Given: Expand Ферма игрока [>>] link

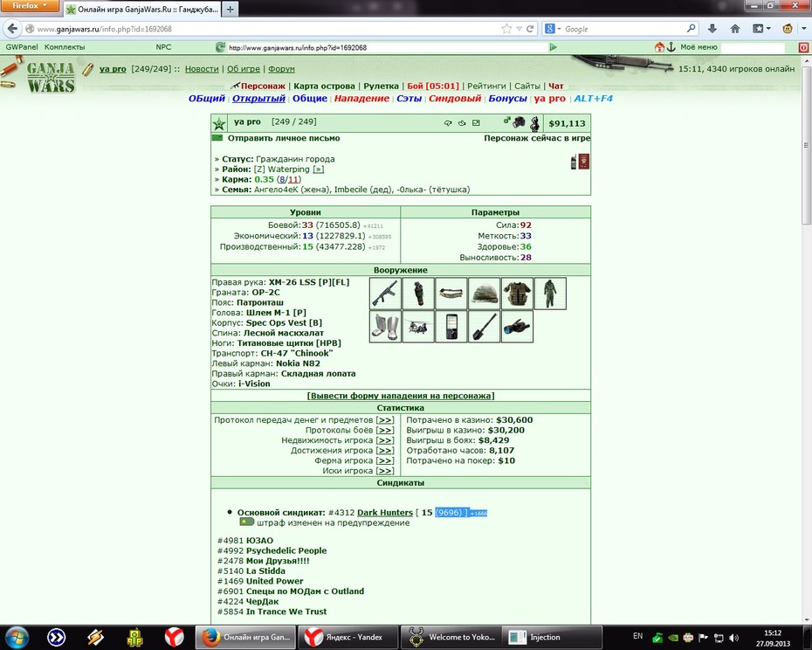Looking at the screenshot, I should click(385, 460).
